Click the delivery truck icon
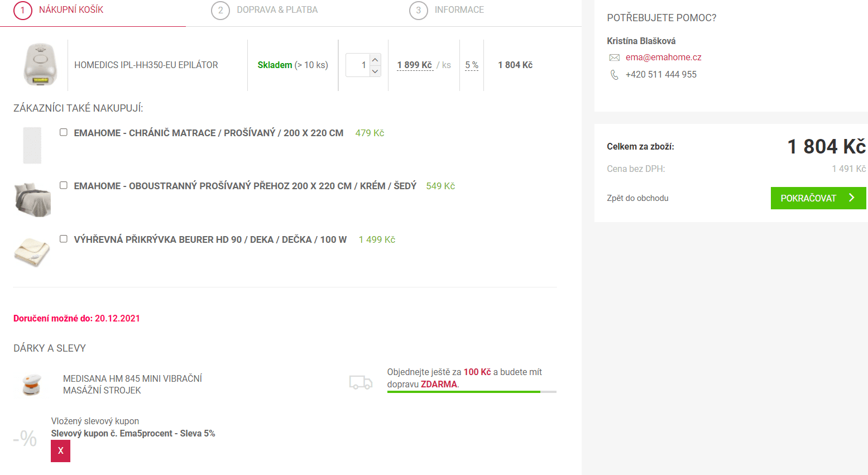The width and height of the screenshot is (868, 475). point(361,382)
